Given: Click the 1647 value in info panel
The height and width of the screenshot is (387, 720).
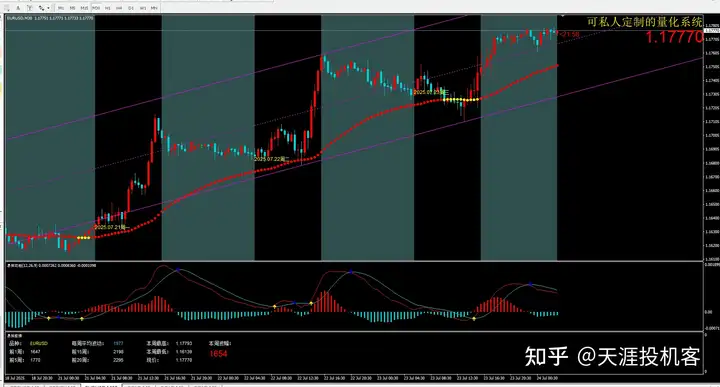Looking at the screenshot, I should pyautogui.click(x=35, y=352).
